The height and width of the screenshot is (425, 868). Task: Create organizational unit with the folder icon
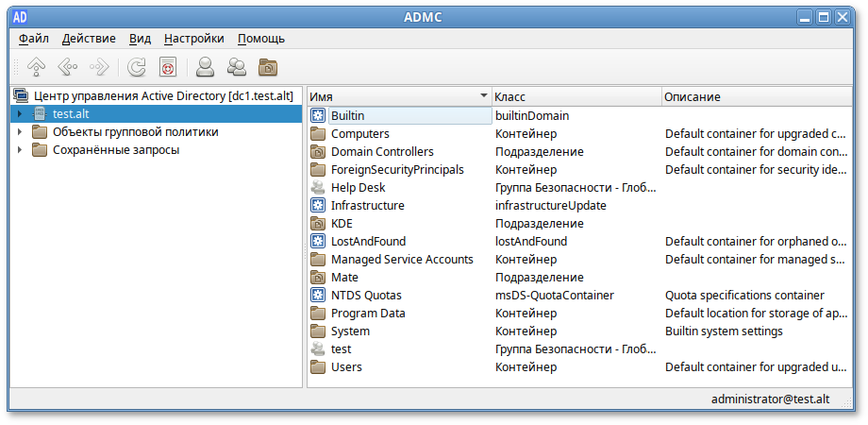pyautogui.click(x=268, y=67)
